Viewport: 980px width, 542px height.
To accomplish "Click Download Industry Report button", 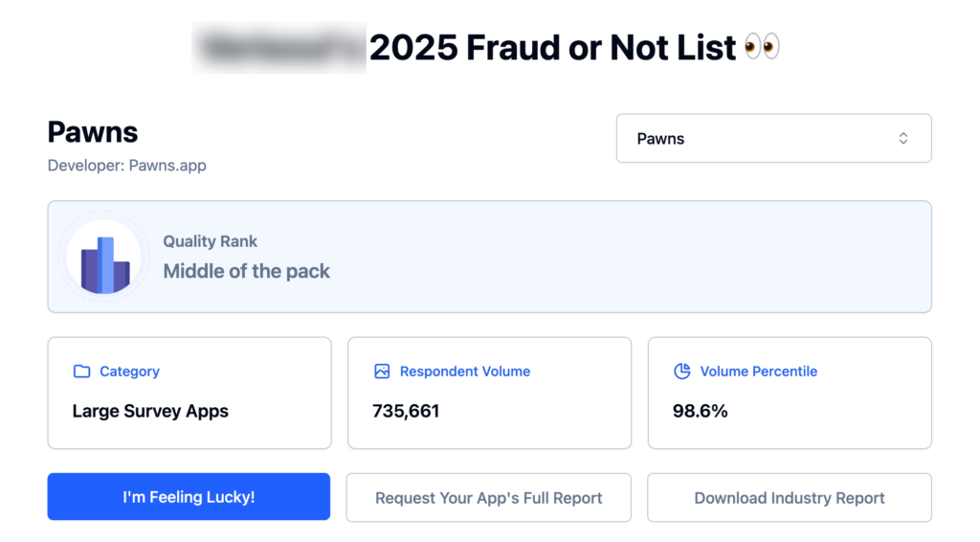I will [789, 498].
